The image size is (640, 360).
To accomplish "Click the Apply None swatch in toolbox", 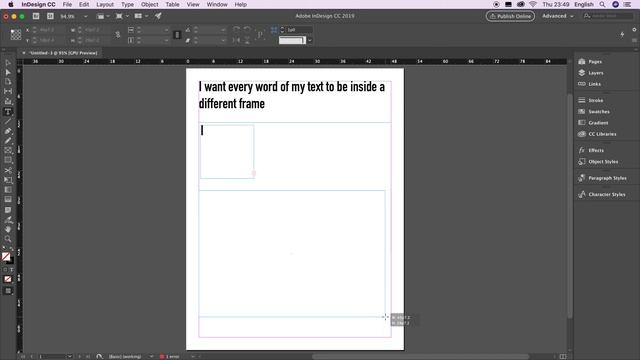I will [8, 279].
